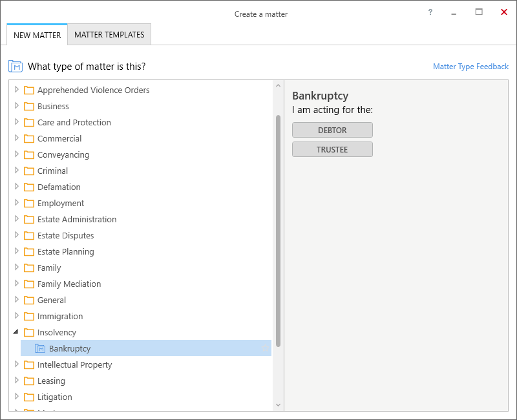
Task: Expand the Commercial tree node
Action: [x=17, y=138]
